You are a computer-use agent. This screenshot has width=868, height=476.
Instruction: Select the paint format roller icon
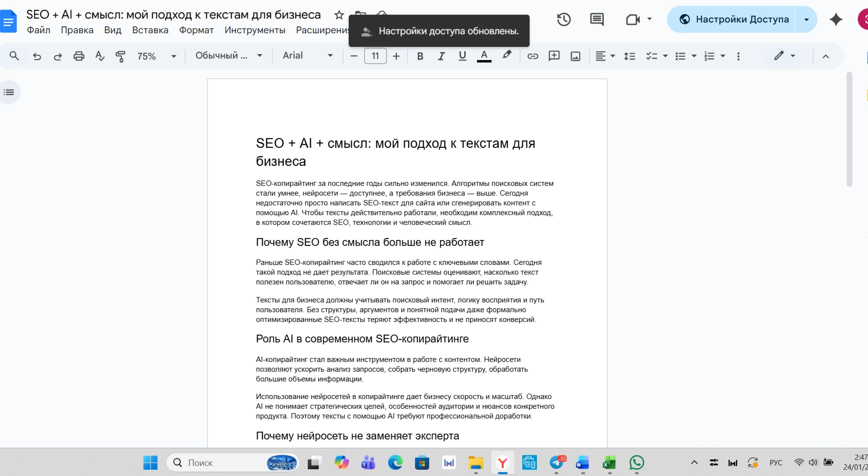[120, 56]
